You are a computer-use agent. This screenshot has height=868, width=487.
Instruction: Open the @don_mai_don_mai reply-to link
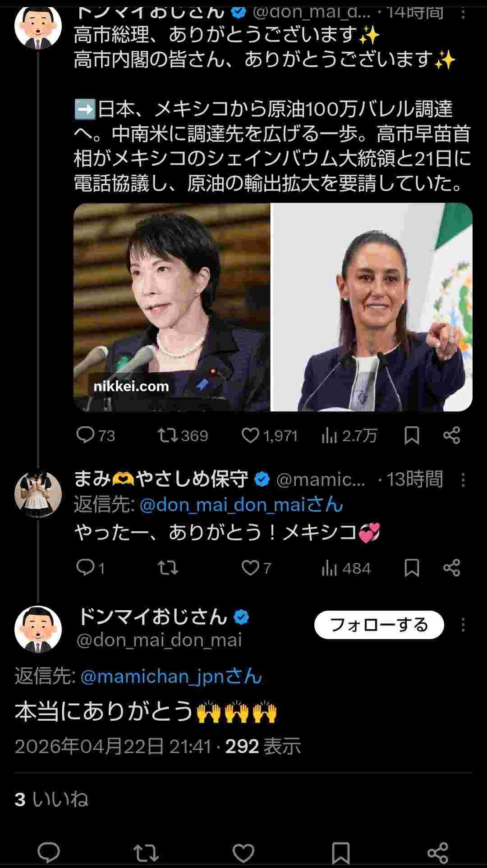[241, 505]
